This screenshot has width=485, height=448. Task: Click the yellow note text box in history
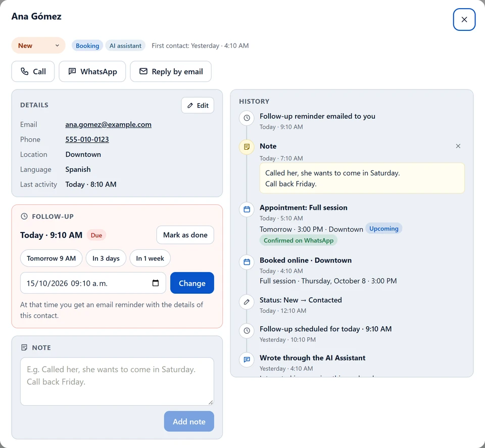[x=362, y=178]
